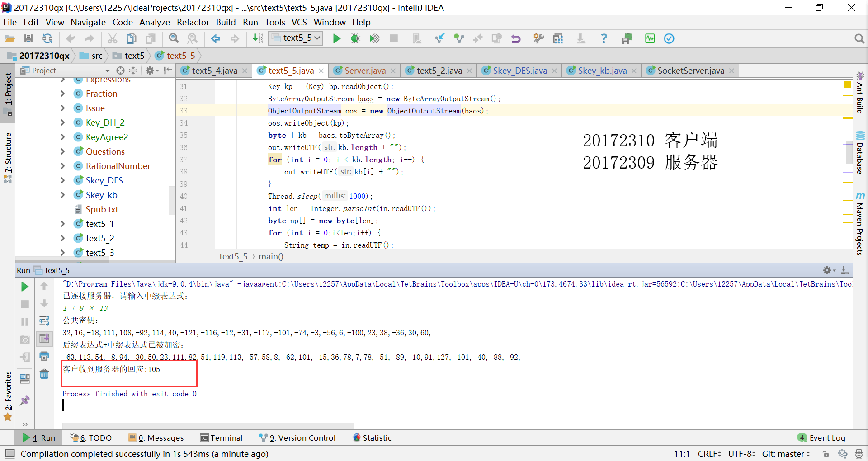Viewport: 868px width, 461px height.
Task: Open the Git: master branch dropdown
Action: [x=786, y=454]
